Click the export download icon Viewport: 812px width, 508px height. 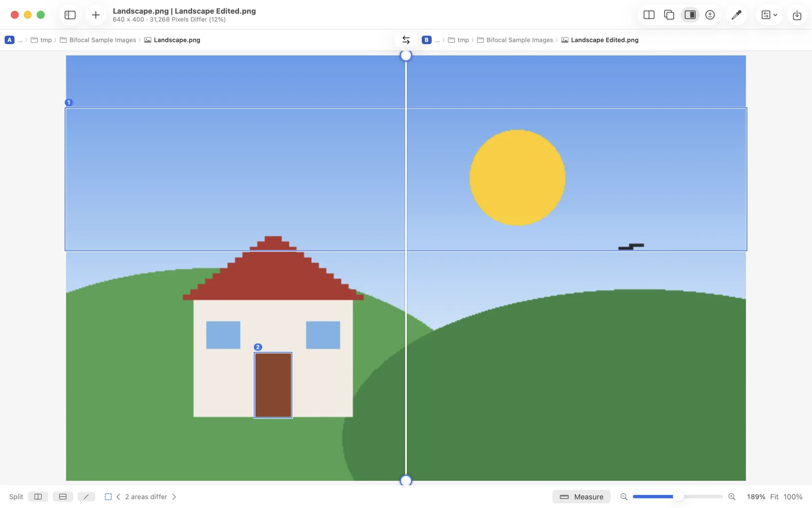pyautogui.click(x=797, y=15)
